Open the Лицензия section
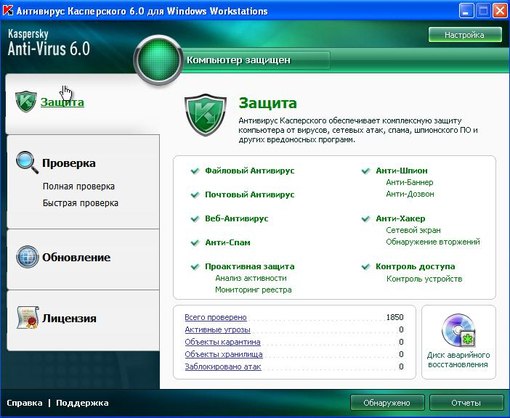 pos(69,318)
